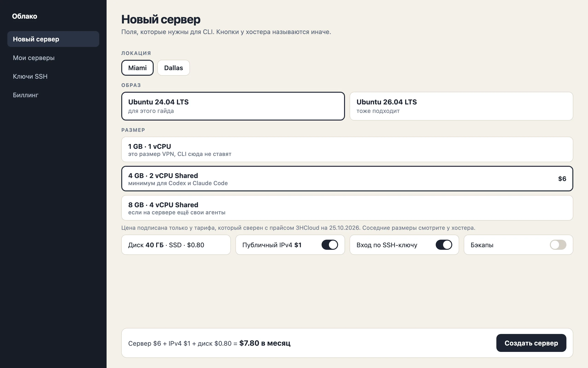Click the Новый сервер page heading
The height and width of the screenshot is (368, 588).
161,19
